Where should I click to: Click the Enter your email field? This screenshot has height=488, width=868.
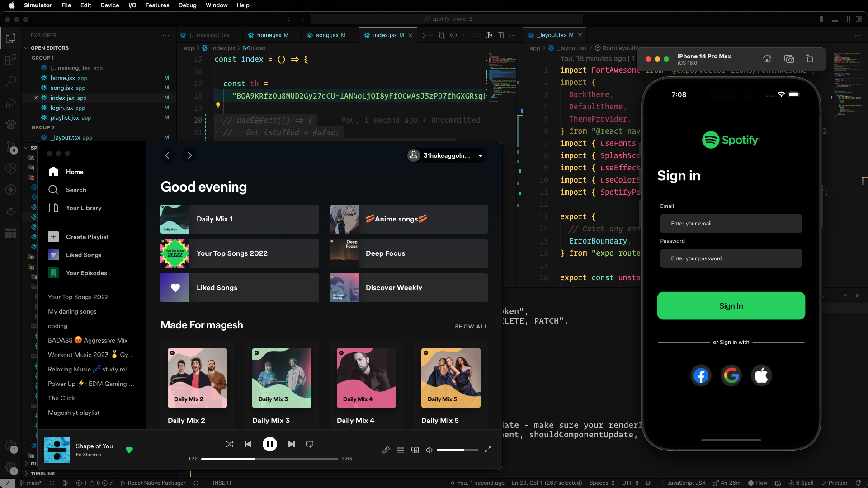pyautogui.click(x=731, y=223)
